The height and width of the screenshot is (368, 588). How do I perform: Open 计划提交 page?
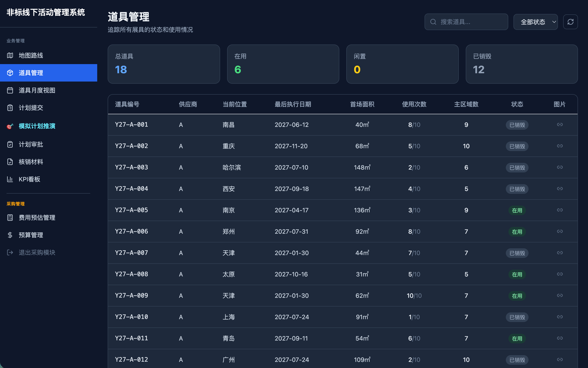[49, 107]
